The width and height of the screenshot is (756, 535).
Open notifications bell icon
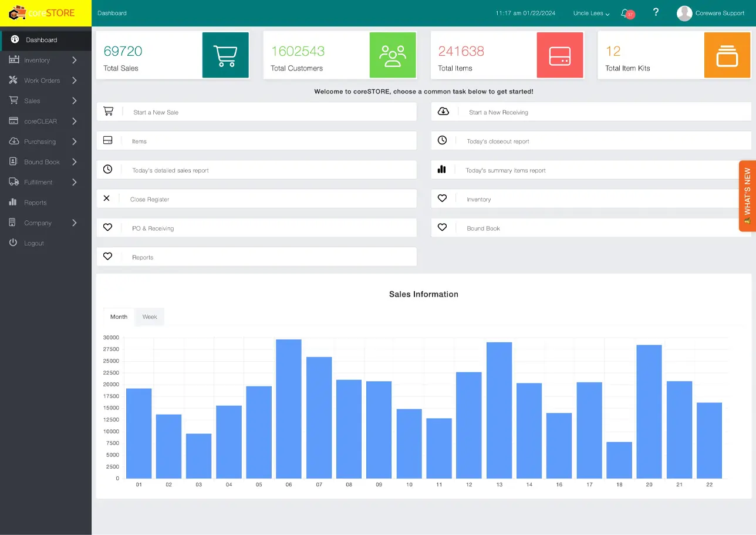coord(625,13)
